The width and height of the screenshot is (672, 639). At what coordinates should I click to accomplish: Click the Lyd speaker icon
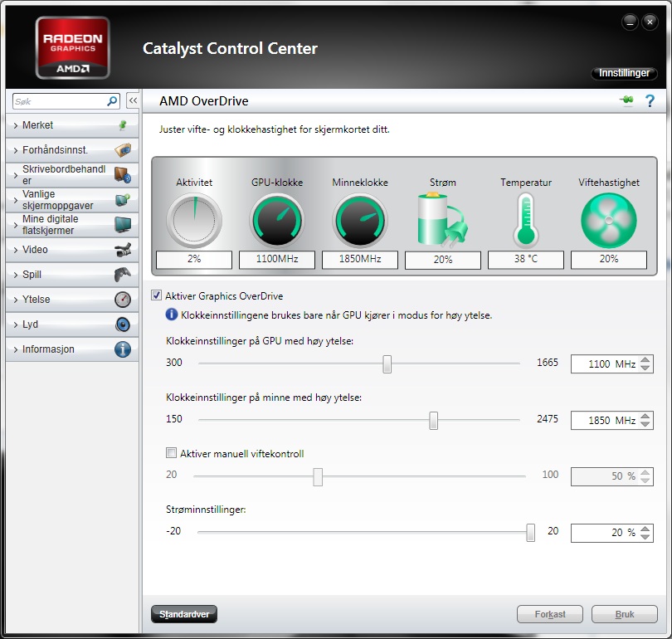click(123, 324)
